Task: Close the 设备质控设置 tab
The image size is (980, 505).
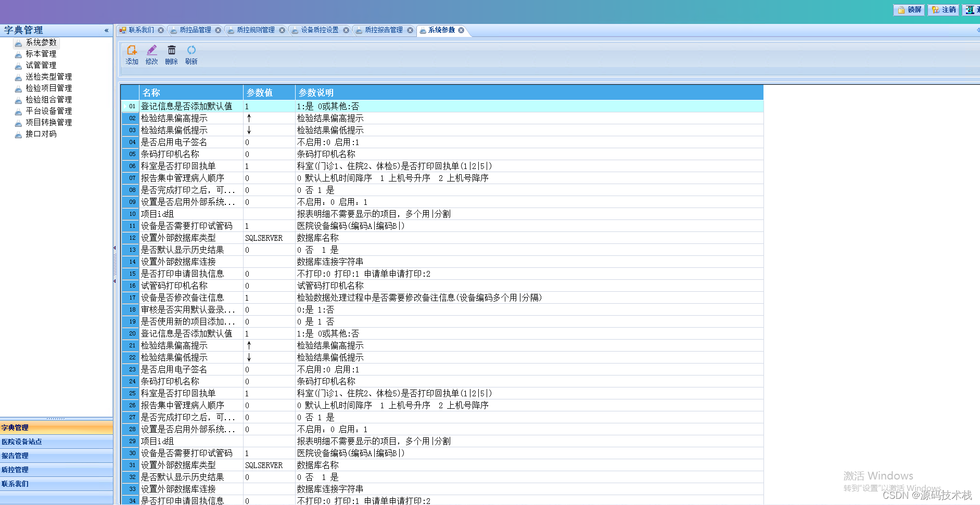Action: (x=346, y=30)
